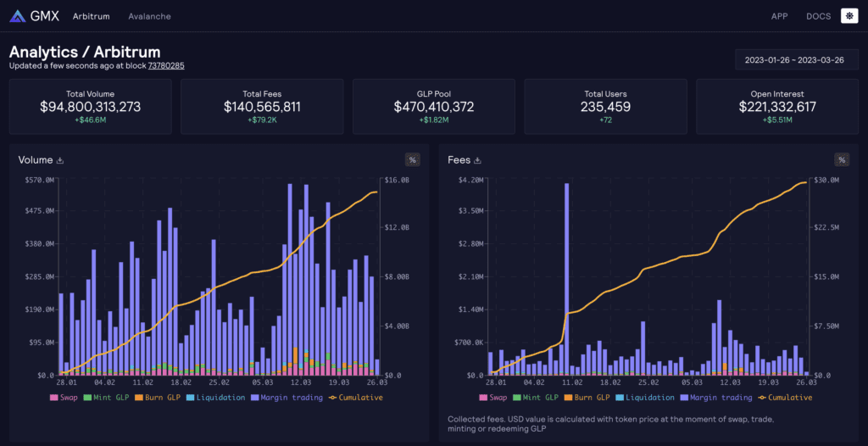Download Volume chart data via download icon
Image resolution: width=868 pixels, height=446 pixels.
(60, 159)
